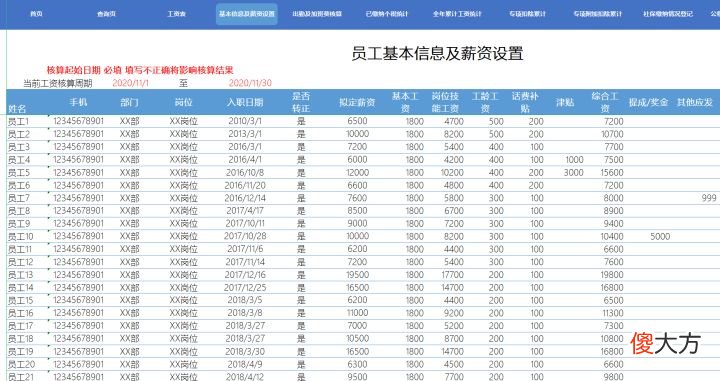Select hire date 2016/10/8 cell
The width and height of the screenshot is (720, 381).
tap(245, 173)
